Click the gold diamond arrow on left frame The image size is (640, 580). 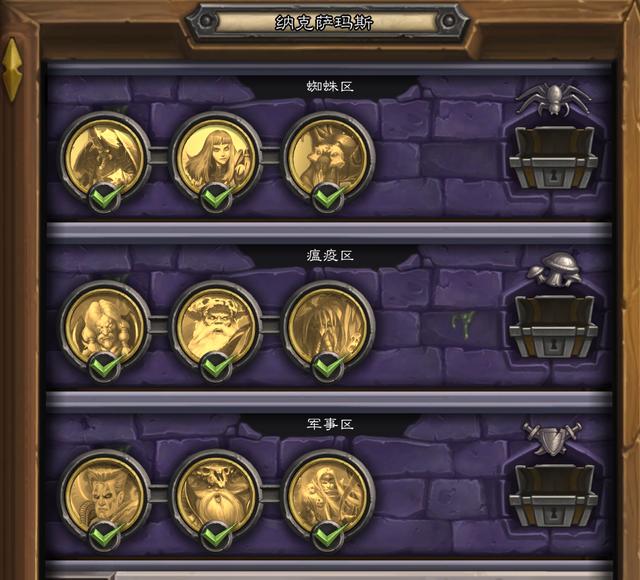[x=12, y=69]
